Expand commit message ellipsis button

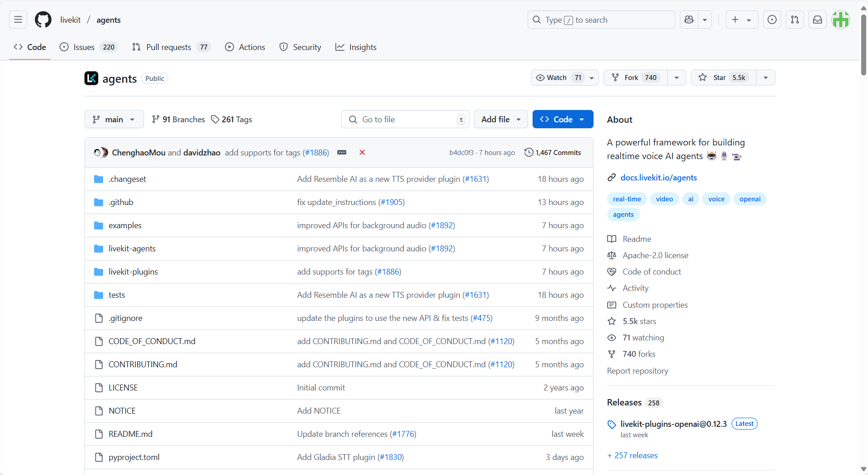point(342,152)
